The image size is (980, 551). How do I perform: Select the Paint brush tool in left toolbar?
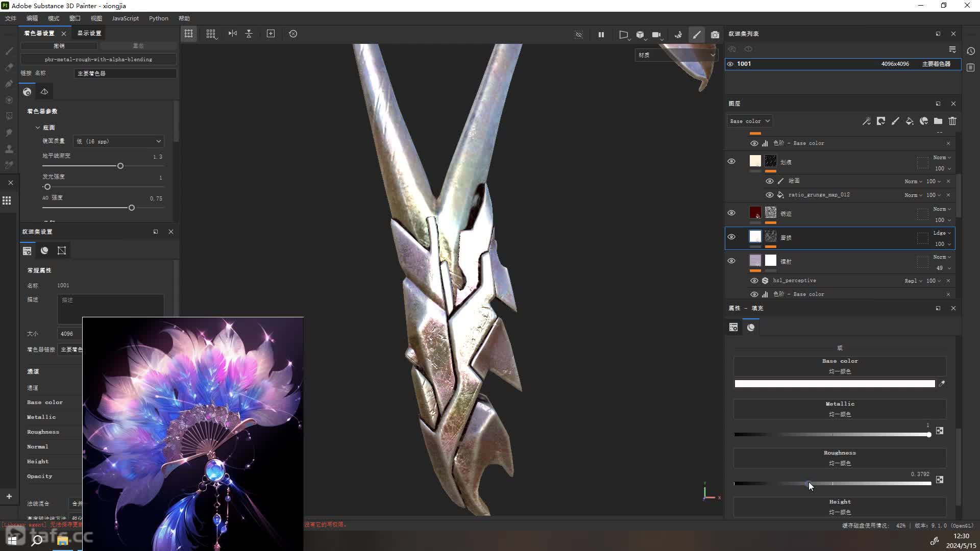tap(9, 51)
